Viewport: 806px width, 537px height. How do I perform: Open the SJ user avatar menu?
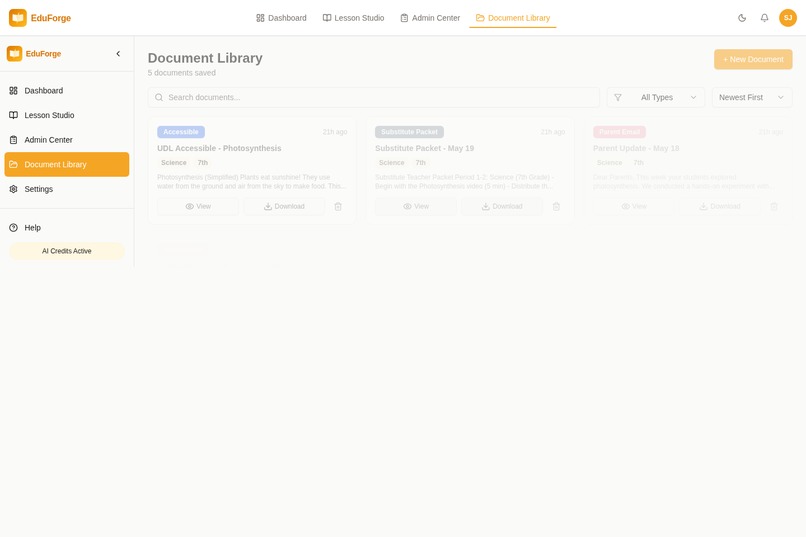(x=787, y=18)
